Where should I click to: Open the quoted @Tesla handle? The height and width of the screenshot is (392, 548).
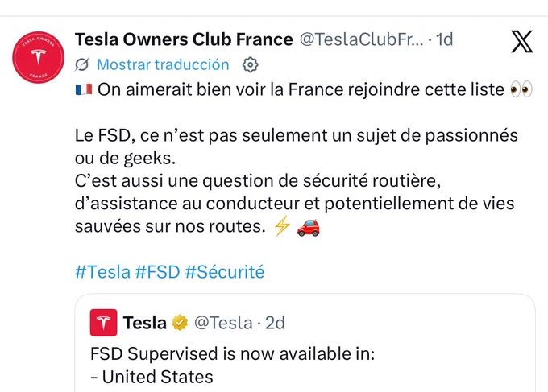(223, 323)
